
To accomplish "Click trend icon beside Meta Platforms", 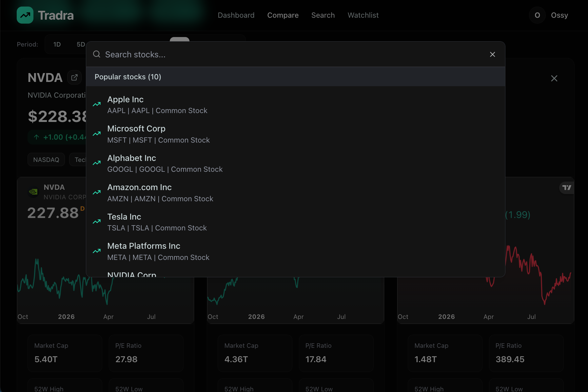I will click(x=97, y=251).
